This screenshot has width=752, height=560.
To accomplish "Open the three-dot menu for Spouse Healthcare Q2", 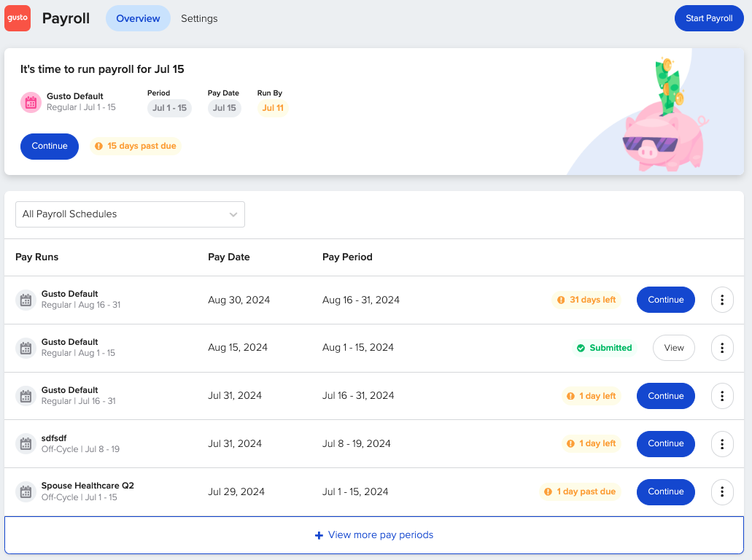I will pos(721,491).
